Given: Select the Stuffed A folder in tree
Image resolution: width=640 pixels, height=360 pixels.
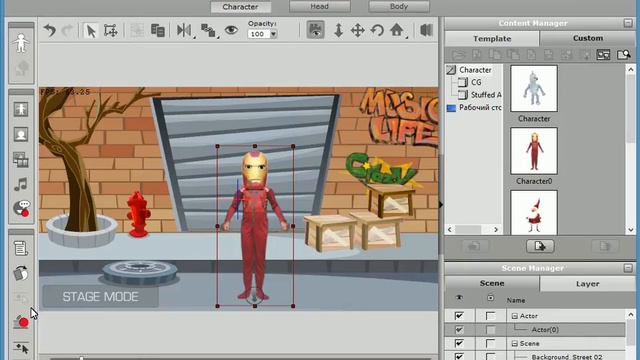Looking at the screenshot, I should coord(486,95).
